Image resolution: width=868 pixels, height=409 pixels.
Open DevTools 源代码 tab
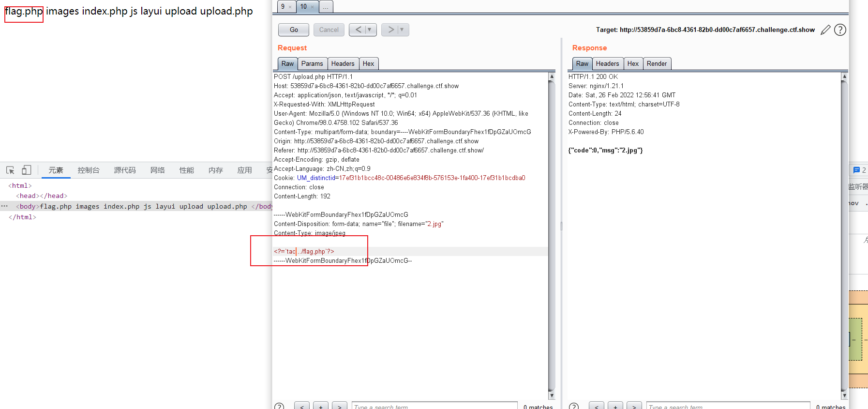[x=125, y=170]
